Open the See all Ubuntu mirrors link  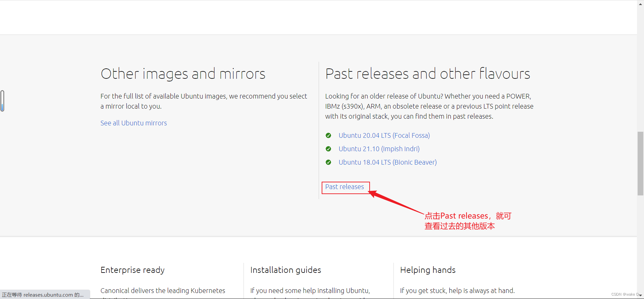(x=133, y=123)
